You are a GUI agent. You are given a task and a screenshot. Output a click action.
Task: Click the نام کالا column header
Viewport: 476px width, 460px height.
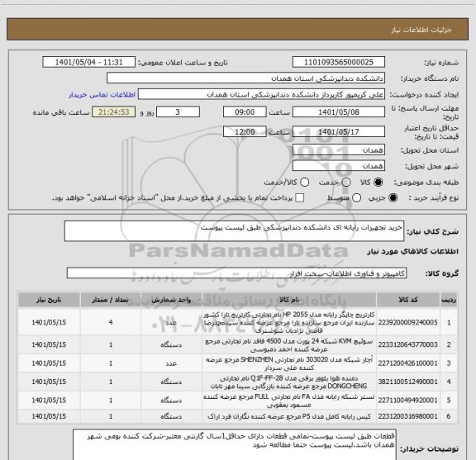pyautogui.click(x=289, y=300)
